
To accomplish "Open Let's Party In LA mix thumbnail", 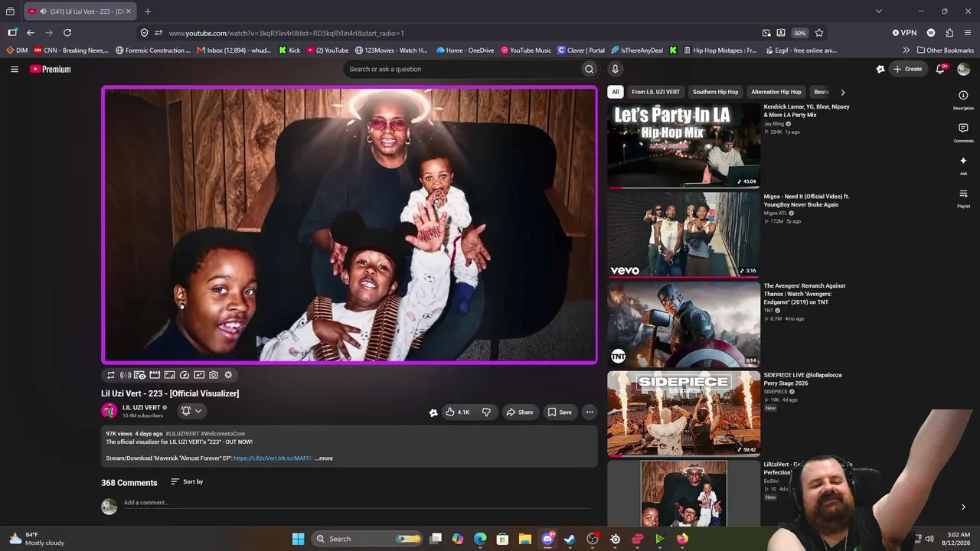I will [684, 145].
